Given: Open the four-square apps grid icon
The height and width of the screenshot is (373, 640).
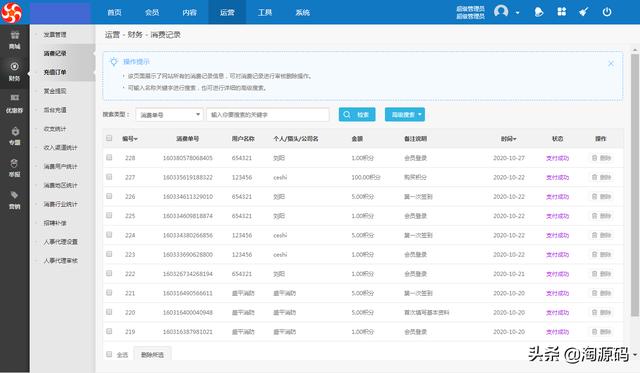Looking at the screenshot, I should tap(562, 12).
